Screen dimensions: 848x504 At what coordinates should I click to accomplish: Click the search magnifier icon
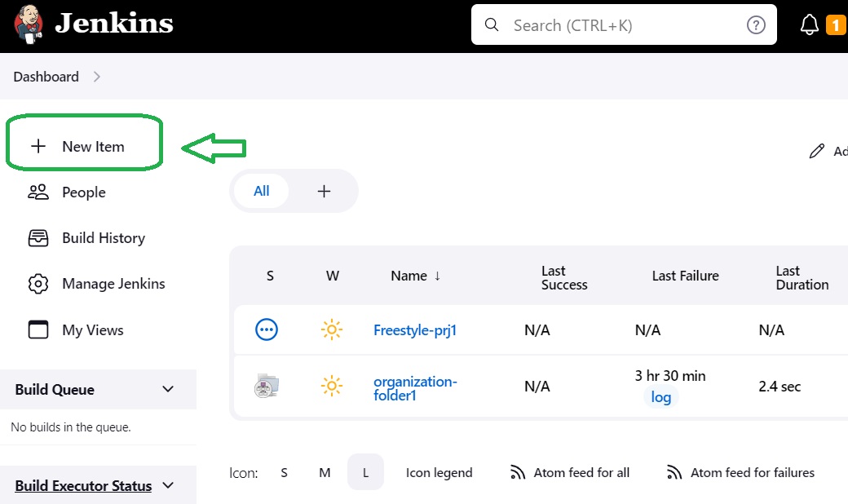click(x=491, y=24)
